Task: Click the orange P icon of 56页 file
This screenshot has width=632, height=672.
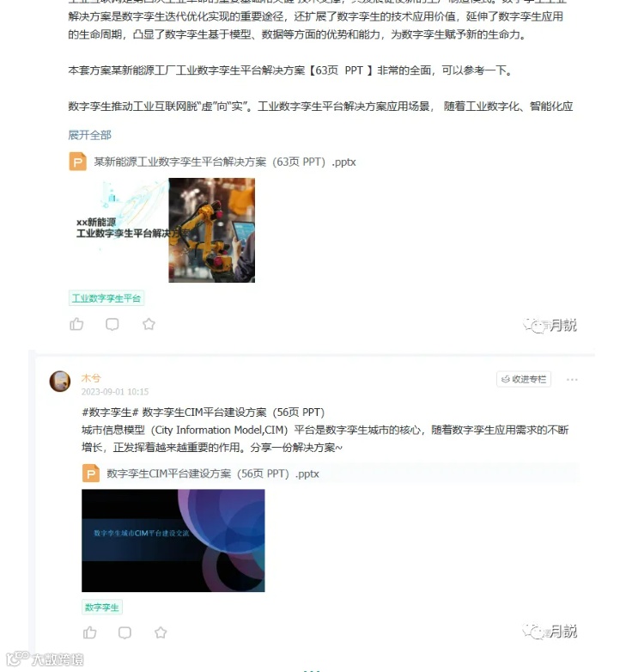Action: coord(91,473)
